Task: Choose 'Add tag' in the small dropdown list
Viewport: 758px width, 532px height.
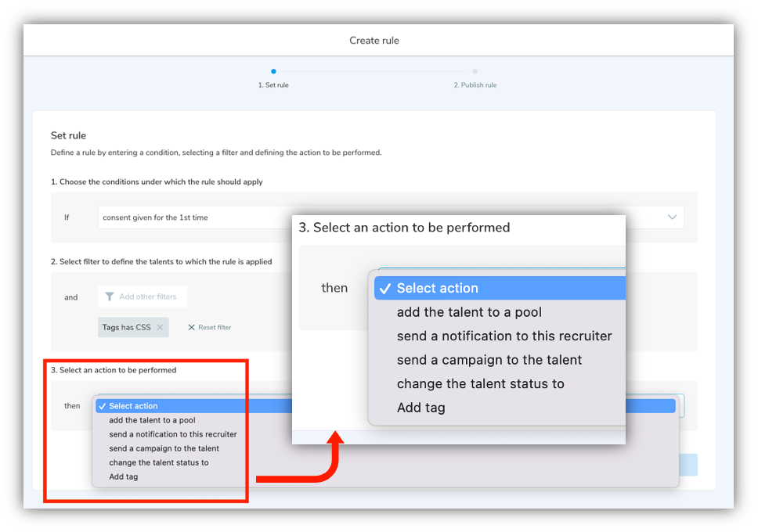Action: point(124,476)
